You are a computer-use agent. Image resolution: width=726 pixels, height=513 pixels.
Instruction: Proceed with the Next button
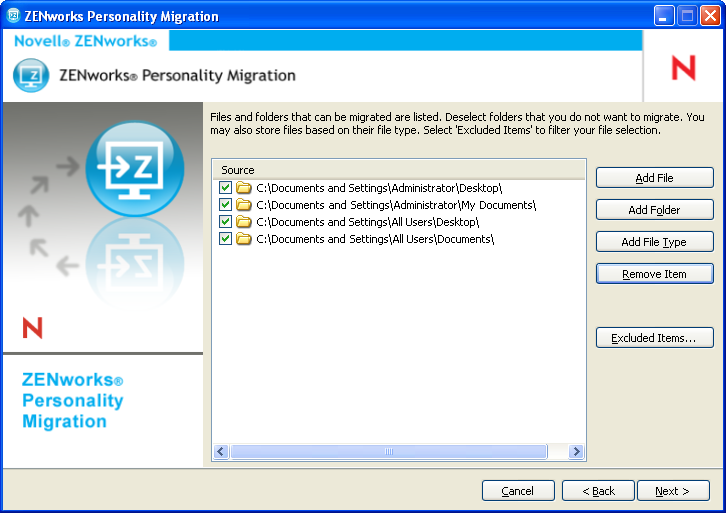(x=673, y=490)
